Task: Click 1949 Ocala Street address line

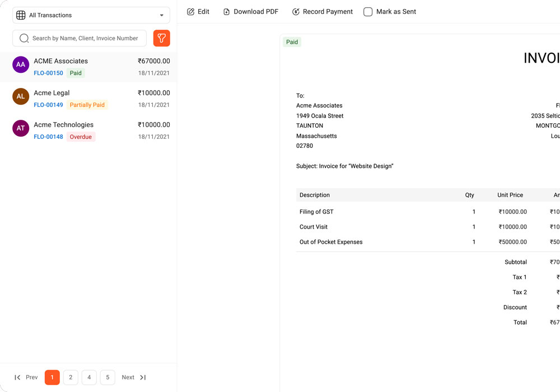Action: coord(320,116)
